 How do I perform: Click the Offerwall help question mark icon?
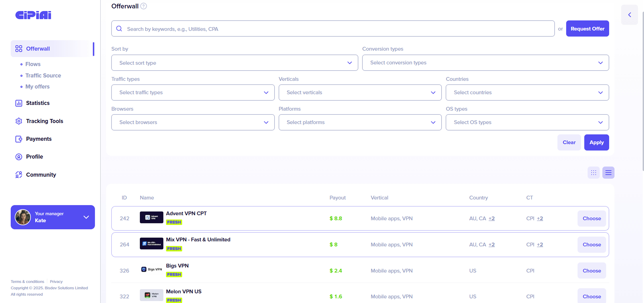143,6
